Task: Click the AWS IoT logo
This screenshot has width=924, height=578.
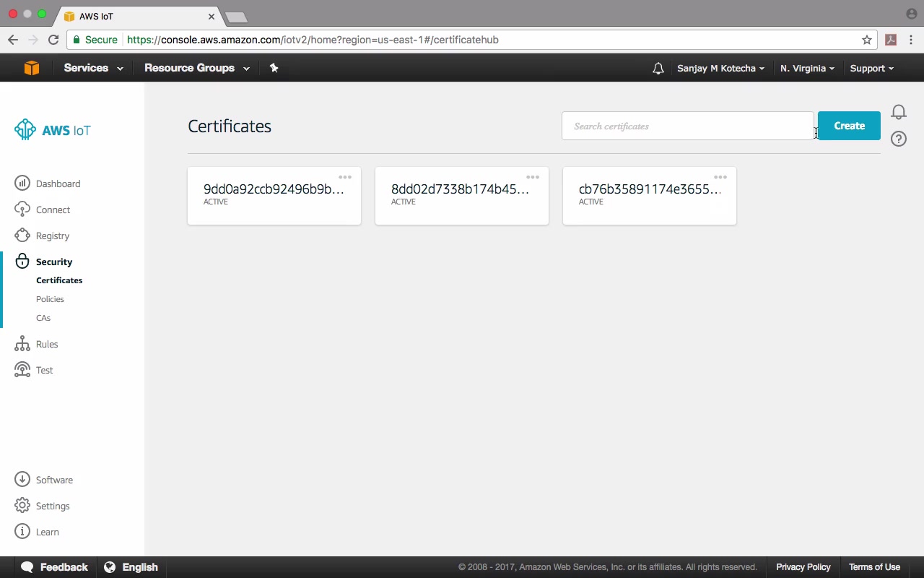Action: pyautogui.click(x=53, y=130)
